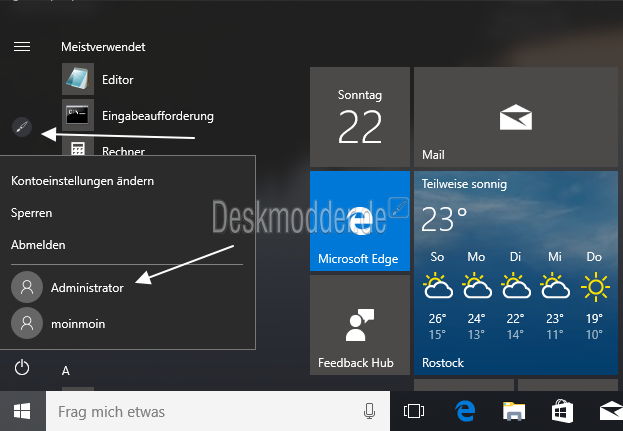Click the Power button icon
The image size is (623, 431).
[22, 368]
